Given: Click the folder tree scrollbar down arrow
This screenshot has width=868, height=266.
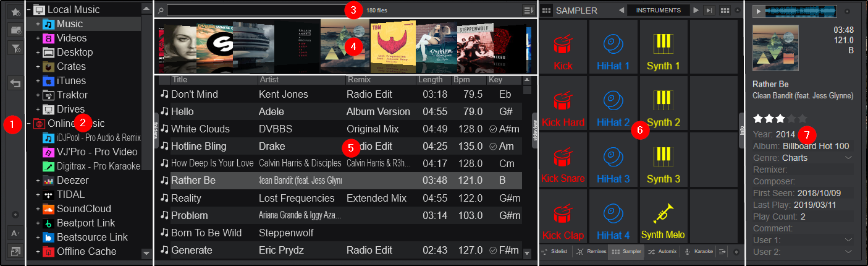Looking at the screenshot, I should coord(146,252).
